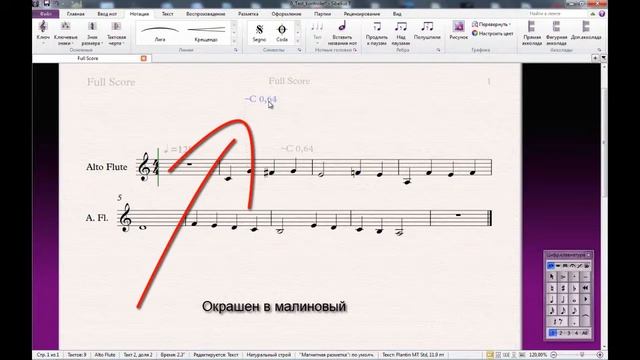
Task: Select voice 2 on the keypad
Action: [x=560, y=333]
